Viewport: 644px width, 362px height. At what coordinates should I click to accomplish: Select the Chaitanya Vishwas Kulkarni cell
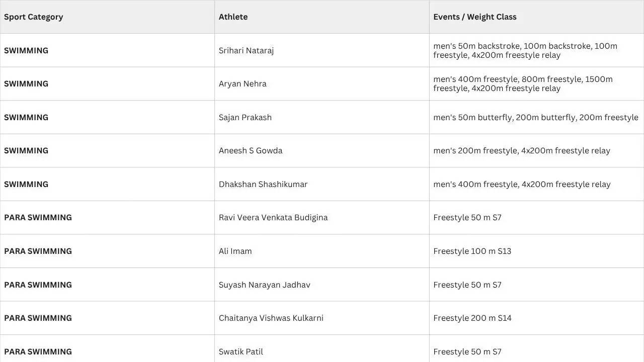tap(322, 318)
